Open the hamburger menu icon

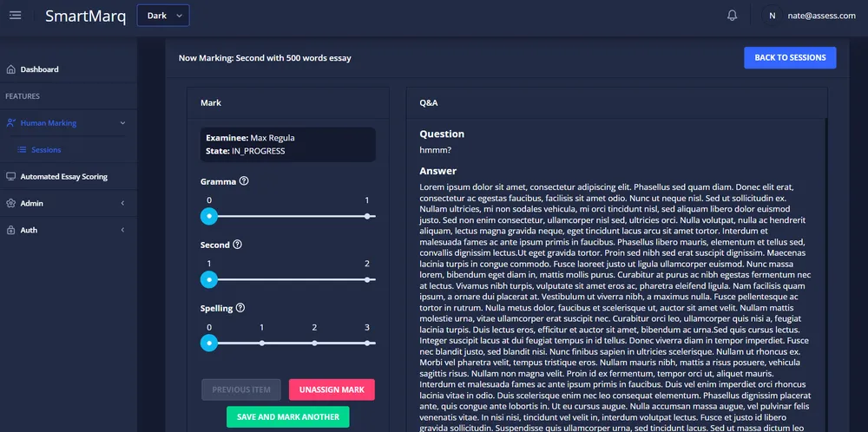point(16,16)
